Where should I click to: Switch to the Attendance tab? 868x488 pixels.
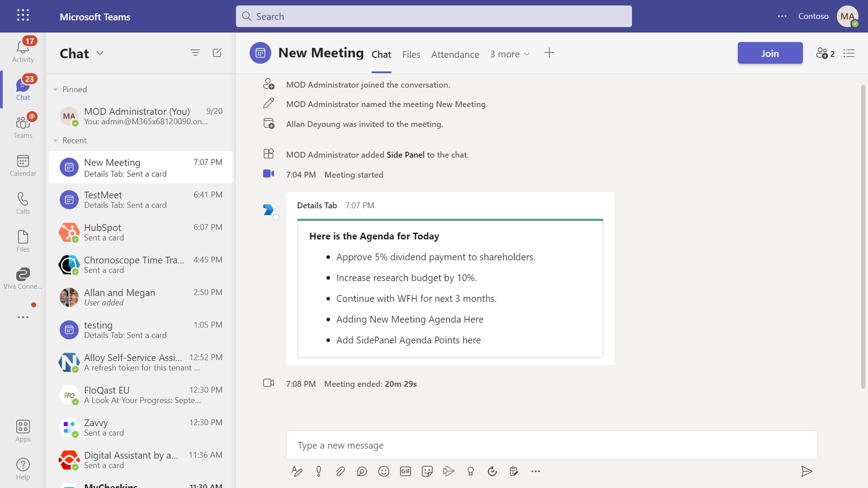point(455,54)
